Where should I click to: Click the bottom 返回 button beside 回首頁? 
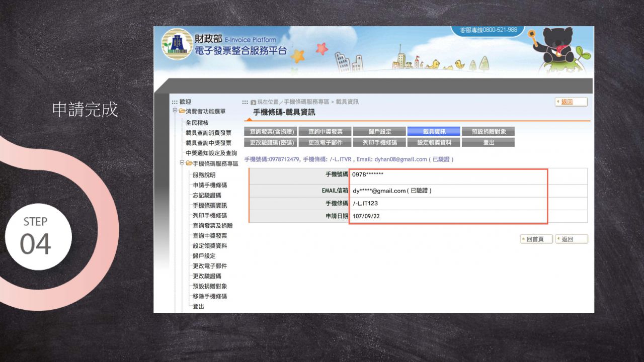[572, 239]
